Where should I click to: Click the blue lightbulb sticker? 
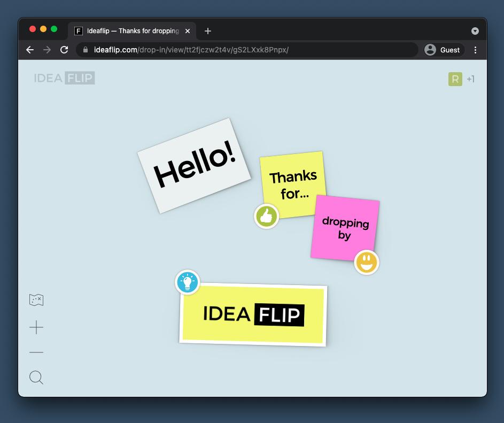[188, 282]
